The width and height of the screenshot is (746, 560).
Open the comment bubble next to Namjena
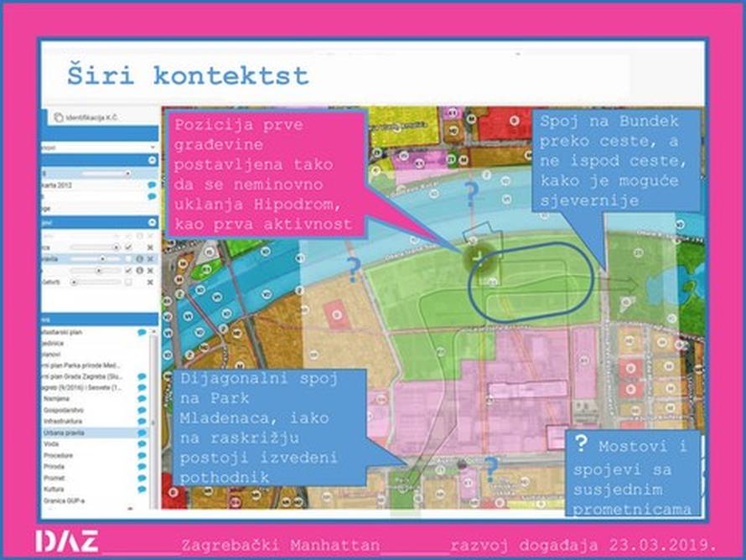point(142,399)
